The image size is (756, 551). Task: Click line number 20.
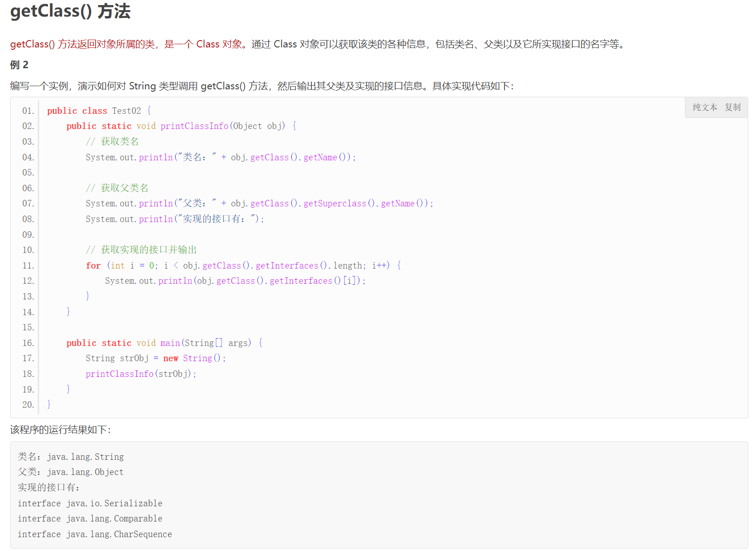pyautogui.click(x=28, y=405)
